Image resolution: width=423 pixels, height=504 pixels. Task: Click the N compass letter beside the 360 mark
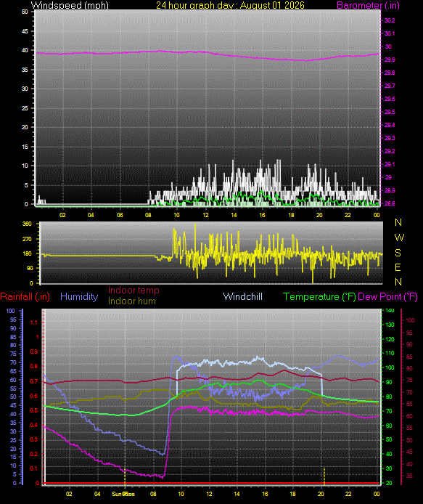[398, 222]
